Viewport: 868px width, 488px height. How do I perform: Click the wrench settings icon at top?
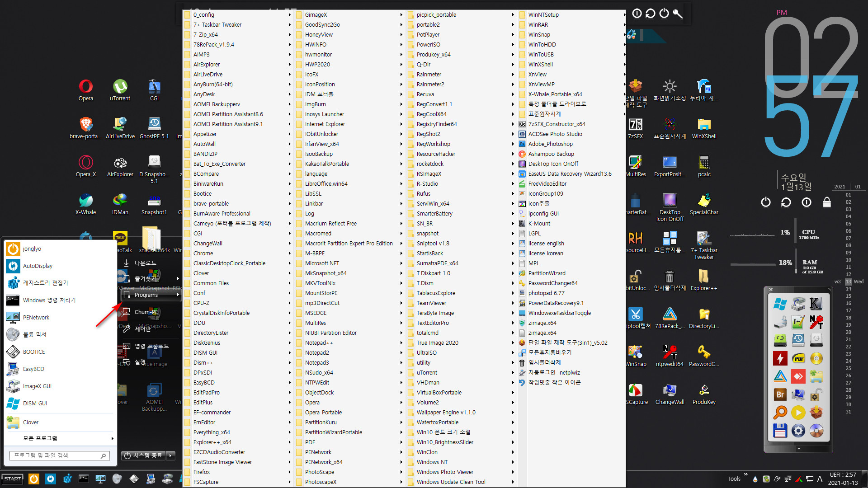(x=678, y=14)
